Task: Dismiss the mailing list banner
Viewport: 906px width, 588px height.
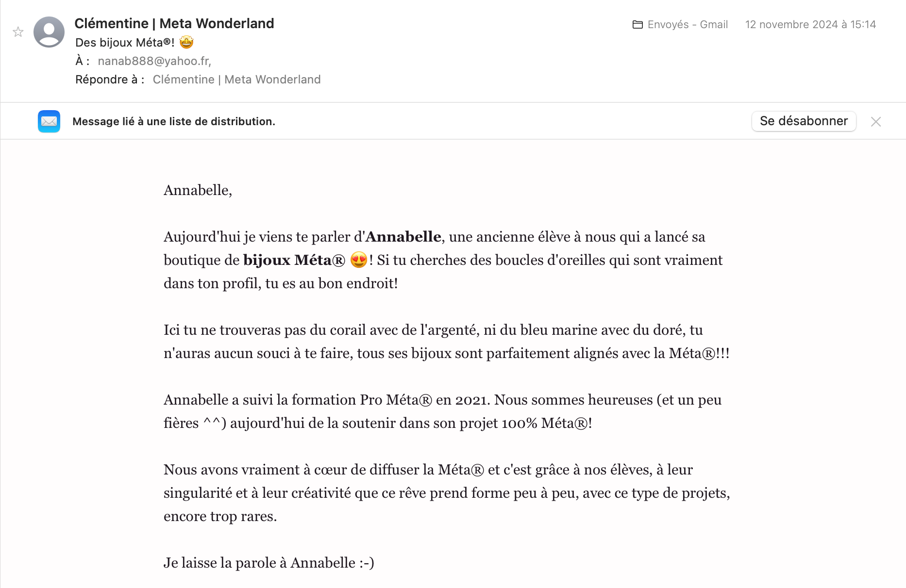Action: 876,122
